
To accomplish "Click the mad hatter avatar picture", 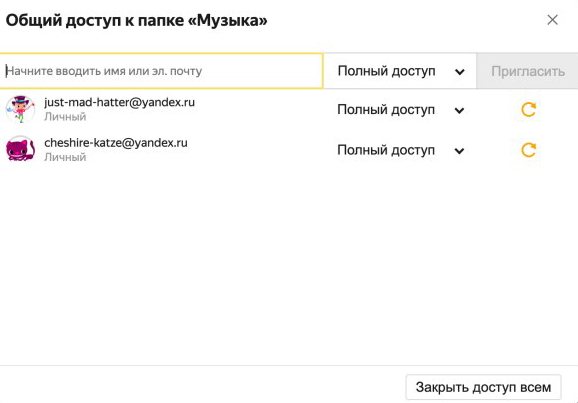I will pos(20,109).
